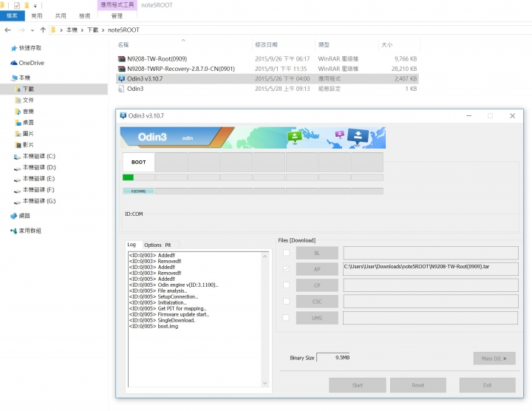Open Quick access (快速存取) in the sidebar
Image resolution: width=532 pixels, height=411 pixels.
point(26,48)
